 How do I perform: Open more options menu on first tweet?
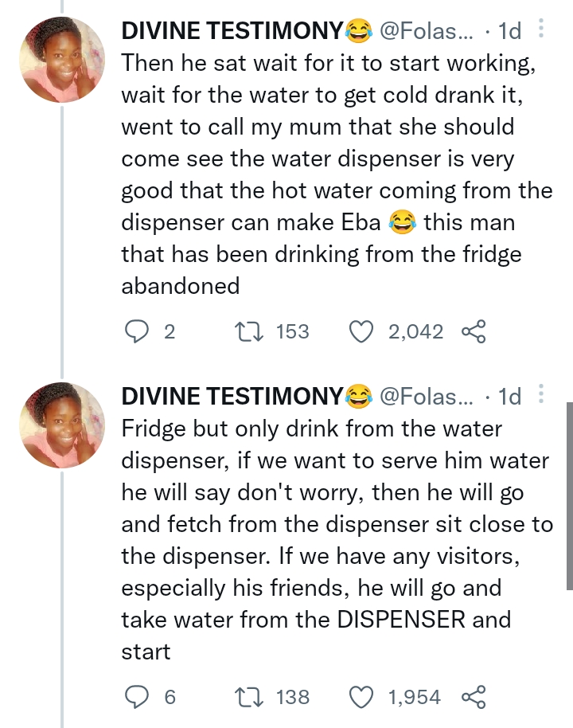(x=541, y=30)
